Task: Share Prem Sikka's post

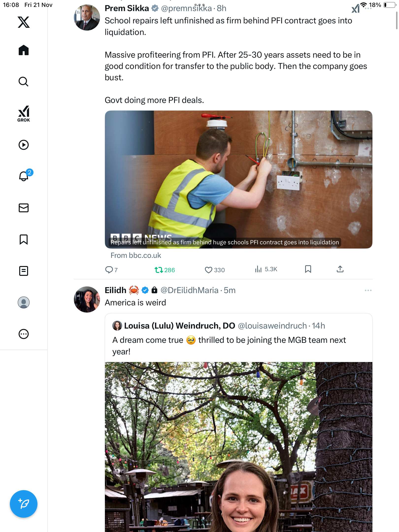Action: pyautogui.click(x=340, y=269)
